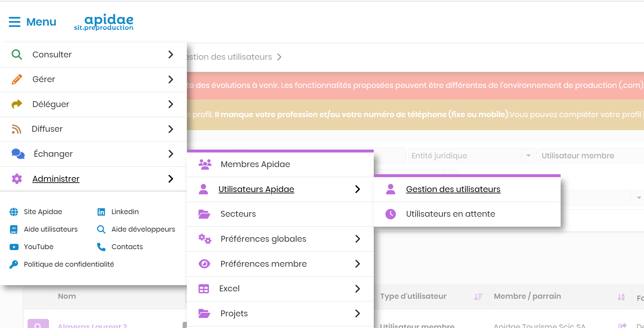This screenshot has height=328, width=644.
Task: Click the Consulter magnifier icon
Action: click(x=17, y=55)
